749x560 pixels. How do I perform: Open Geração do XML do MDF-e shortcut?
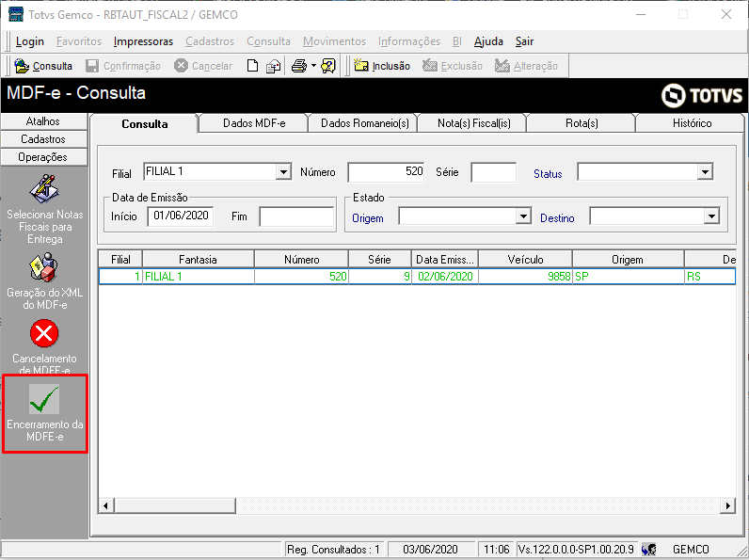point(44,281)
